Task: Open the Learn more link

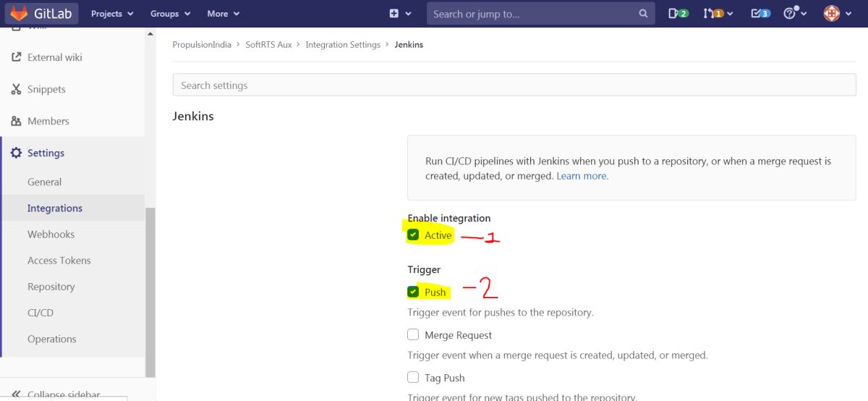Action: point(582,176)
